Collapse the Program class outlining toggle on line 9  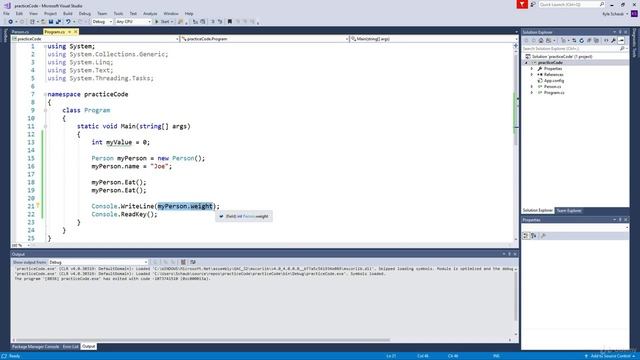[45, 110]
